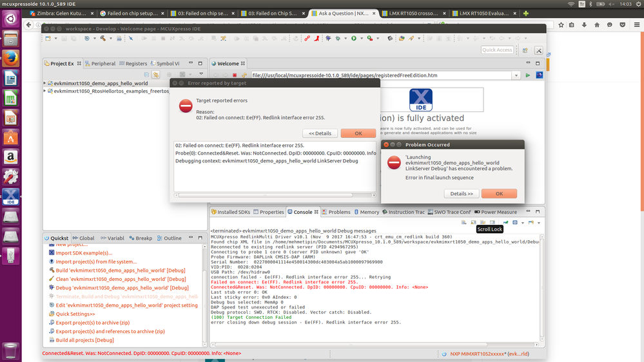Switch to Firefox tab 'i.MX RT1050 crosso...'
Image resolution: width=644 pixels, height=362 pixels.
pyautogui.click(x=413, y=13)
